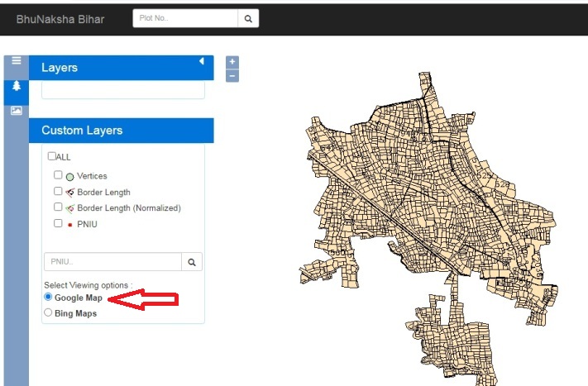This screenshot has width=588, height=386.
Task: Zoom out the map with minus button
Action: click(x=232, y=76)
